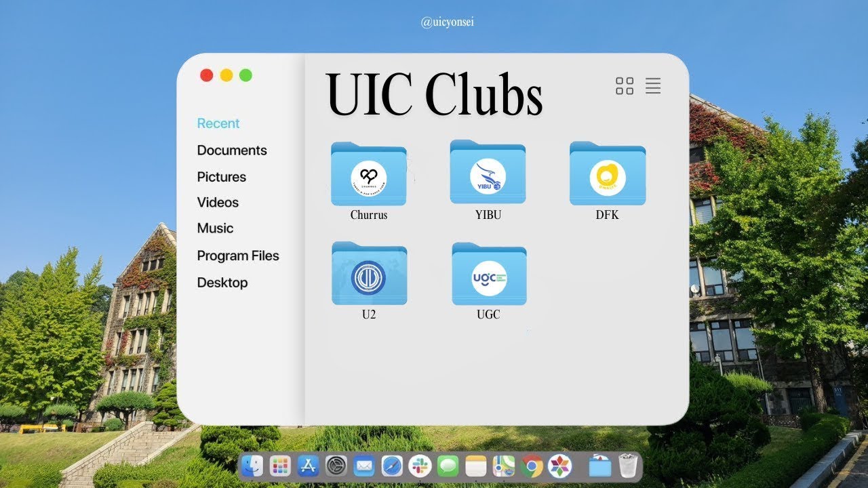
Task: Open Videos in the sidebar
Action: 218,203
